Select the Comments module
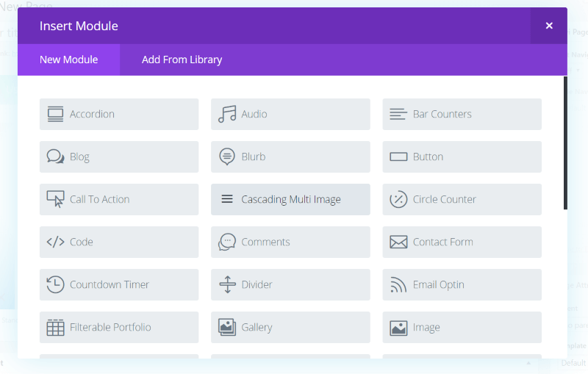Viewport: 588px width, 374px height. tap(290, 242)
